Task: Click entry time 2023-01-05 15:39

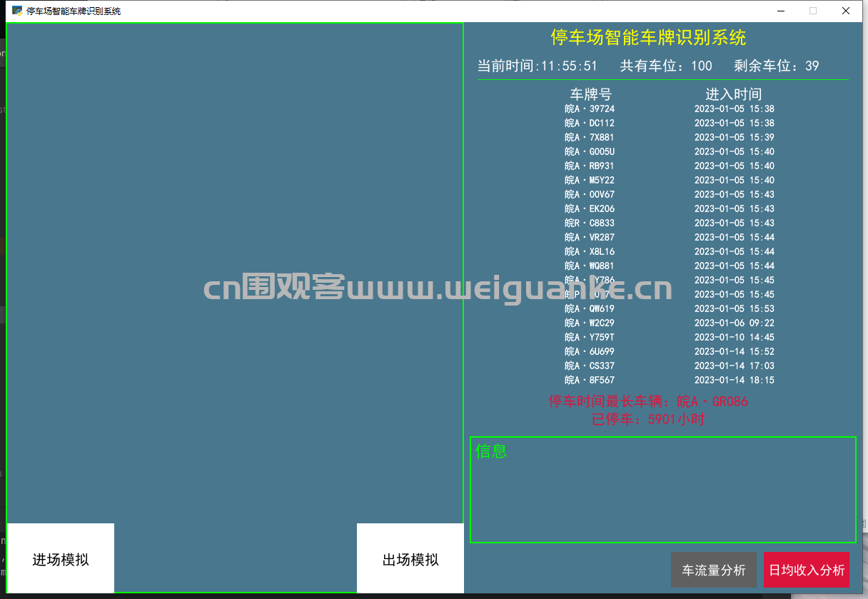Action: [x=735, y=138]
